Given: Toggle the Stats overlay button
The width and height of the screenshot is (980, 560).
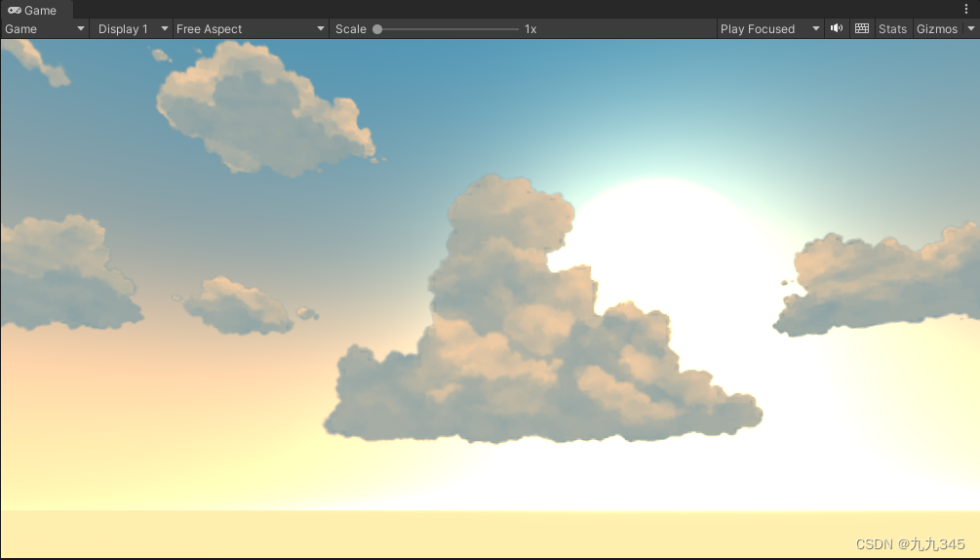Looking at the screenshot, I should coord(892,28).
